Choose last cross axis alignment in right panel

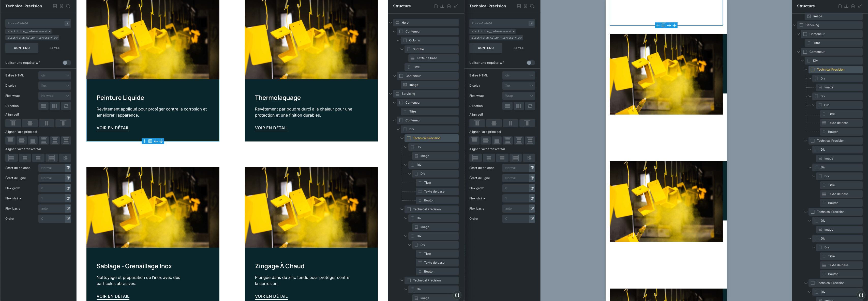pos(529,157)
